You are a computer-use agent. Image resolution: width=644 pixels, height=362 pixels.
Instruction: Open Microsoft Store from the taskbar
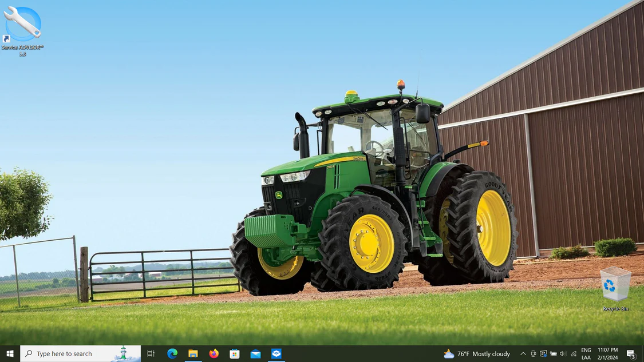pyautogui.click(x=235, y=354)
